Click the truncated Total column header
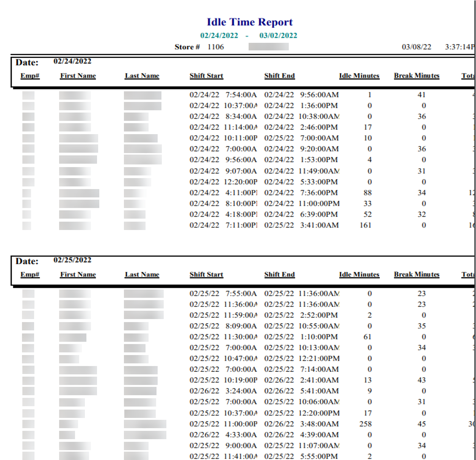 coord(470,75)
